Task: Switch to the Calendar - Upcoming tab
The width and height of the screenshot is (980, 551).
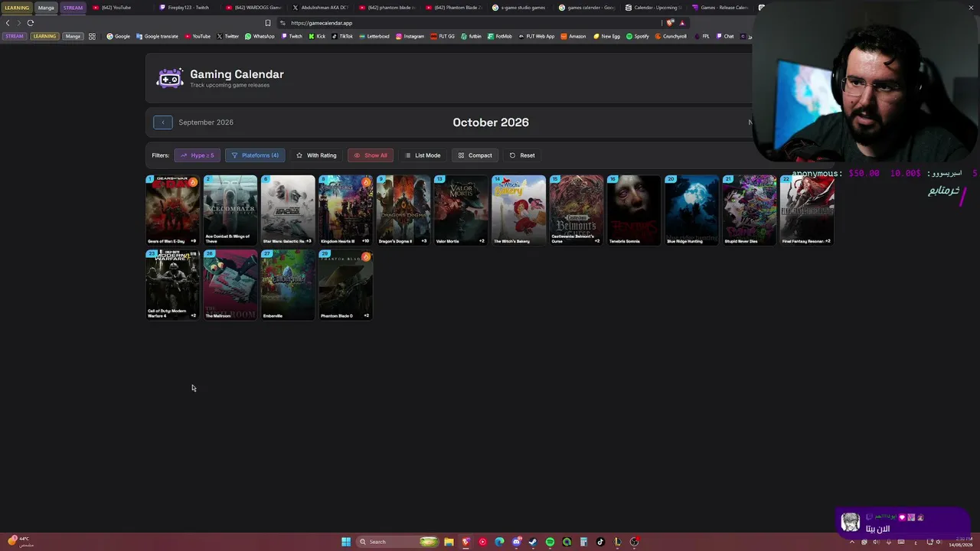Action: click(653, 8)
